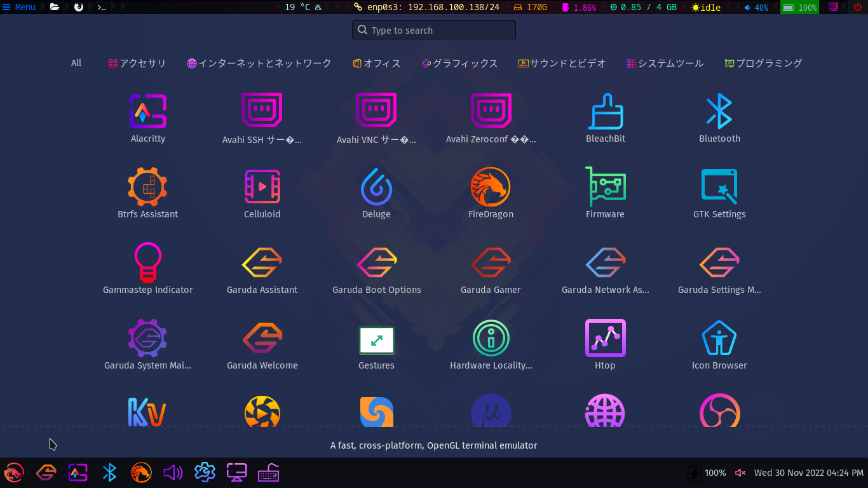Open the red power menu icon
This screenshot has width=868, height=488.
[x=857, y=7]
